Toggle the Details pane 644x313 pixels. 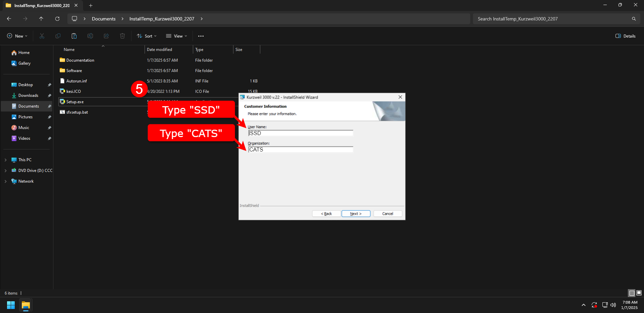point(626,36)
